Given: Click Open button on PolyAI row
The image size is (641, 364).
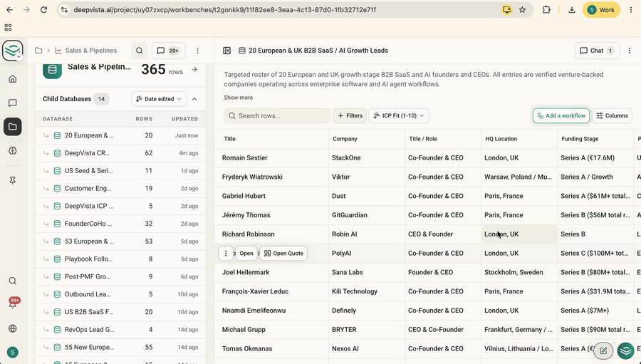Looking at the screenshot, I should (x=246, y=253).
